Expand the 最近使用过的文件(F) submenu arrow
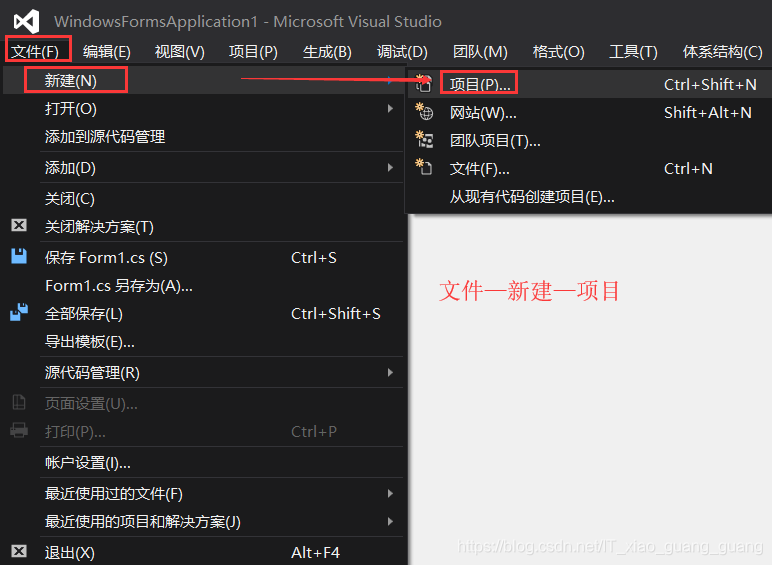The height and width of the screenshot is (565, 772). (390, 493)
